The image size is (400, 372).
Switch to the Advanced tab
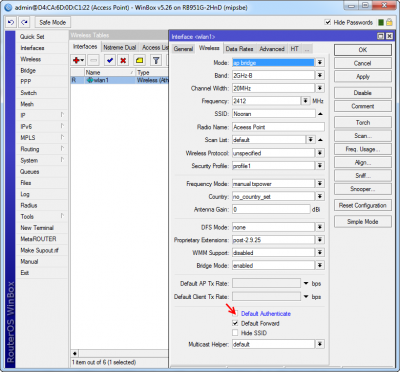pos(272,49)
